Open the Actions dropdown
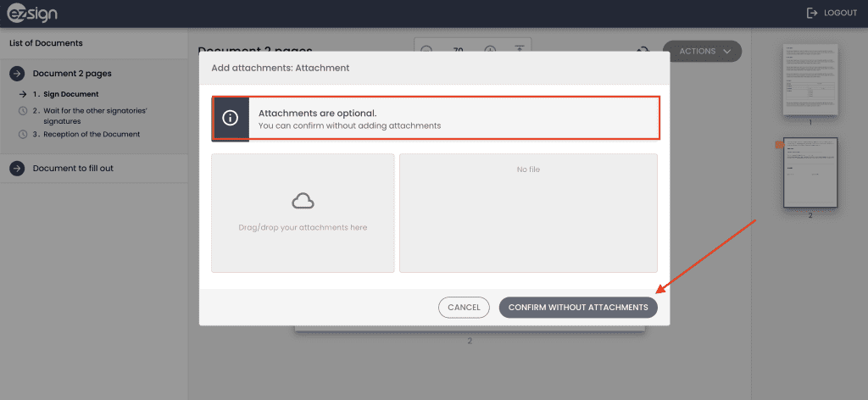The height and width of the screenshot is (400, 868). (x=702, y=52)
